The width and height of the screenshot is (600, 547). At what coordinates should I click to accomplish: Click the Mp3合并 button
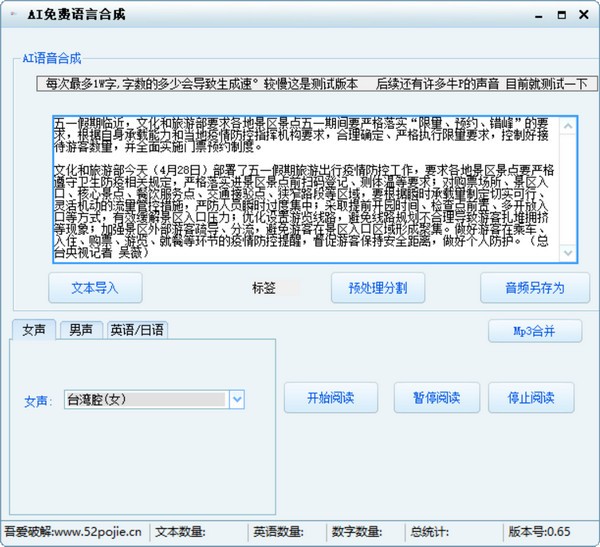point(535,331)
